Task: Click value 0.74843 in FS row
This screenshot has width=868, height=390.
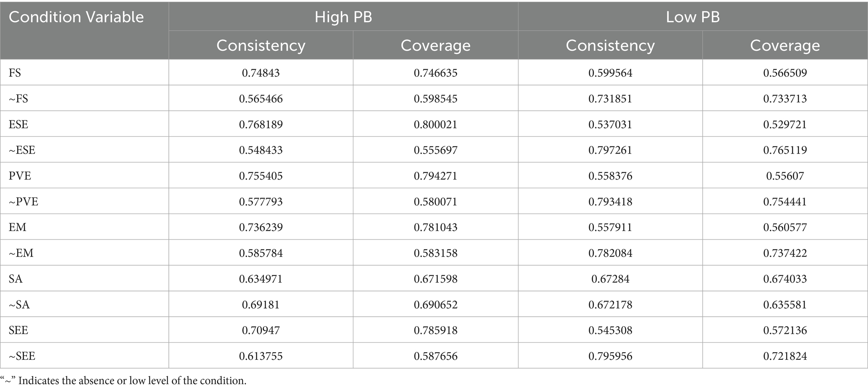Action: pyautogui.click(x=261, y=73)
